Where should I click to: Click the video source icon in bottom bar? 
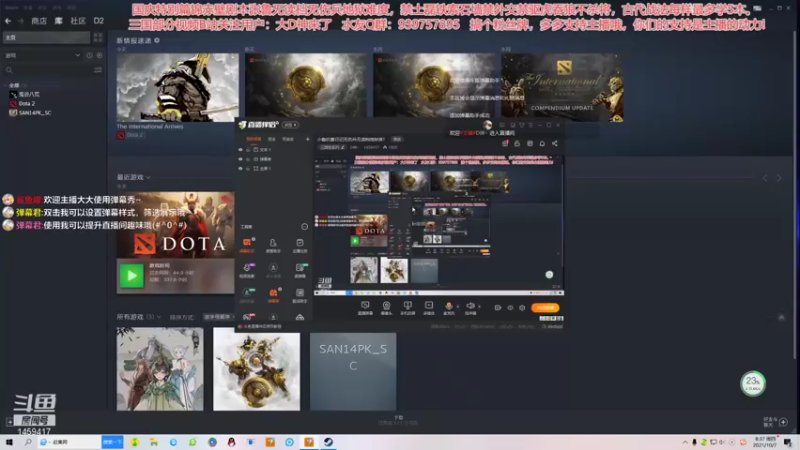(429, 307)
